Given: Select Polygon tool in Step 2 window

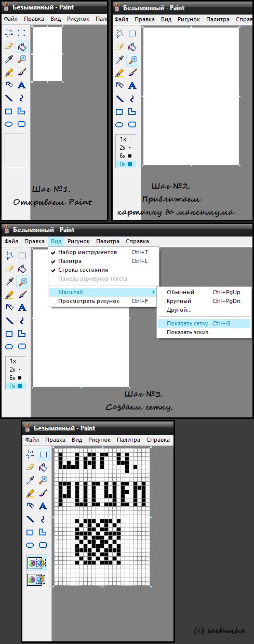Looking at the screenshot, I should pyautogui.click(x=132, y=111).
